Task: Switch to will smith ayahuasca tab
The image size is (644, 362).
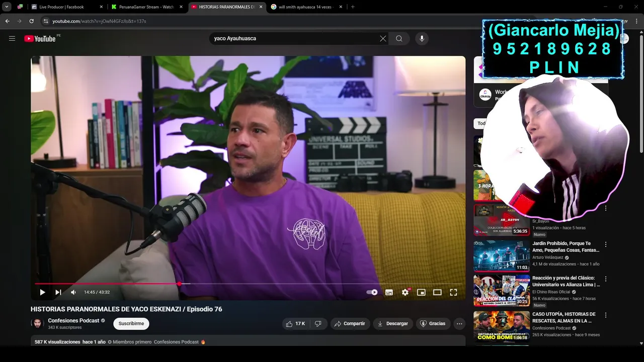Action: [306, 7]
